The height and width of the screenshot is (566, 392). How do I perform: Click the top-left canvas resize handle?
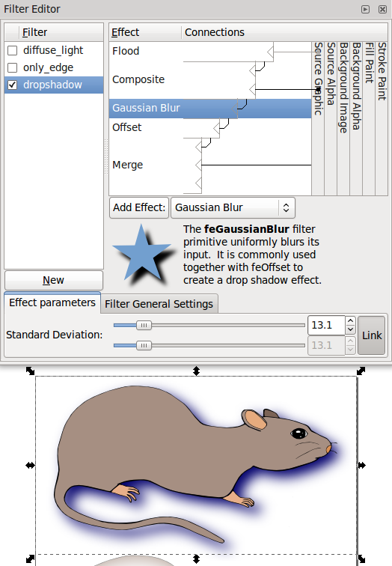(30, 371)
